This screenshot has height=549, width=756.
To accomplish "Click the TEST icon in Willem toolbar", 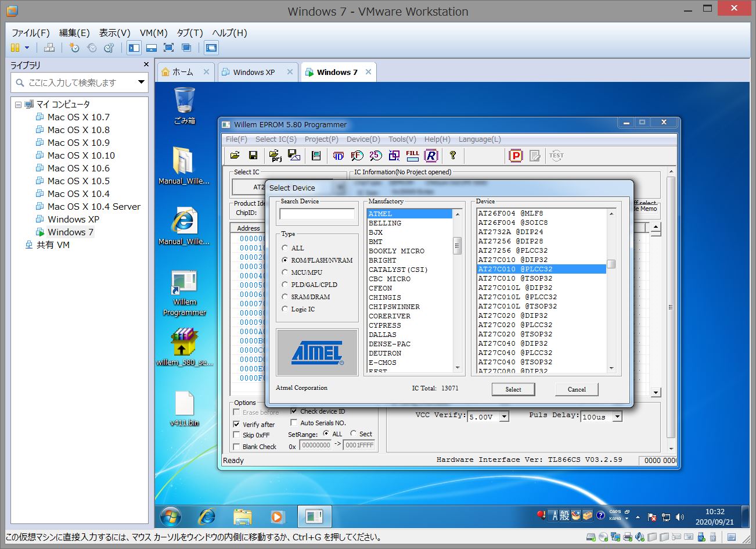I will click(x=556, y=155).
